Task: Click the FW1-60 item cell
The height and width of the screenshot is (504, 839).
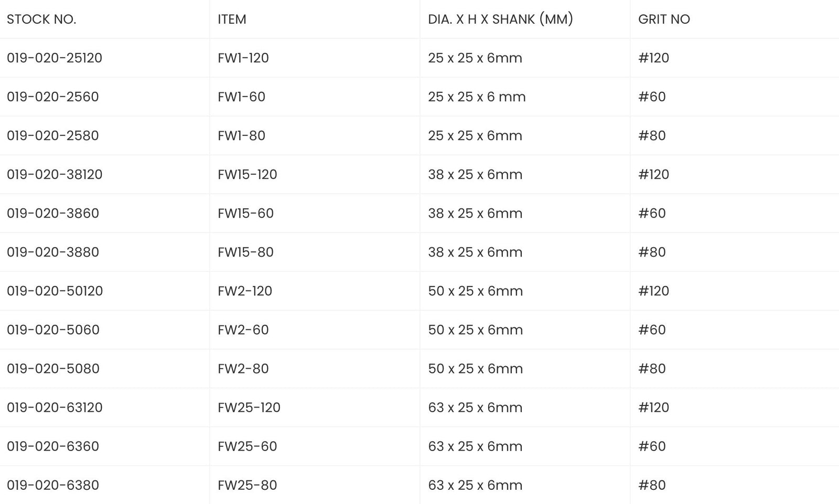Action: coord(241,97)
